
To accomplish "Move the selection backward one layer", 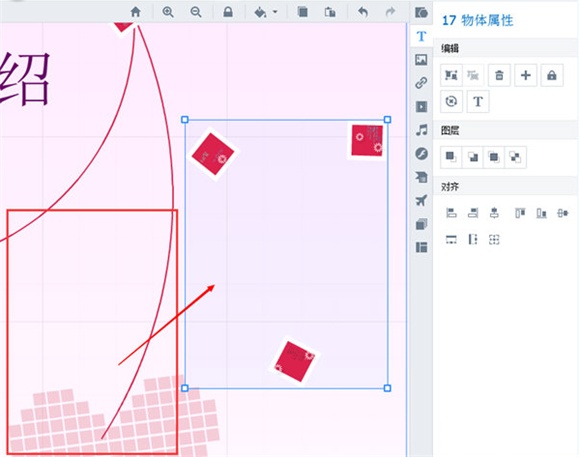I will (515, 157).
